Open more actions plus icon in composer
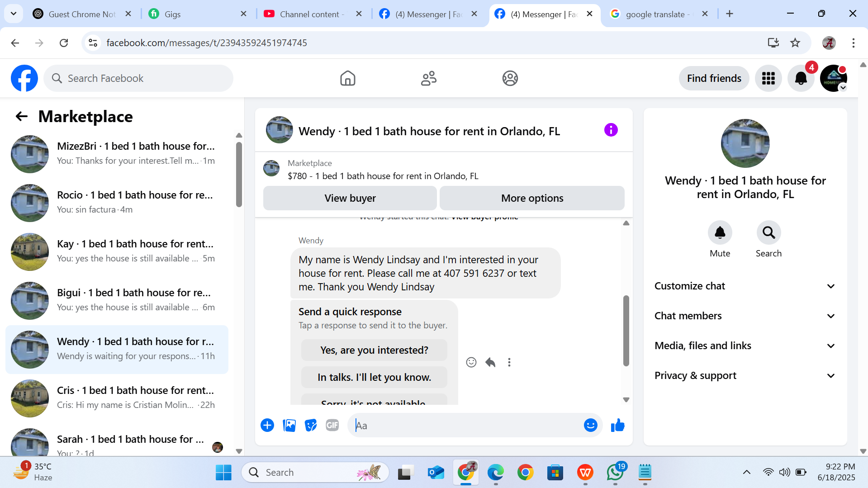Screen dimensions: 868x488 pyautogui.click(x=267, y=425)
